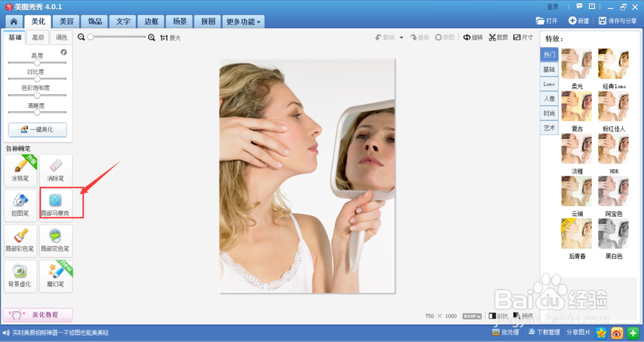Click the 一键美化 one-click beautify button
644x342 pixels.
(x=37, y=129)
